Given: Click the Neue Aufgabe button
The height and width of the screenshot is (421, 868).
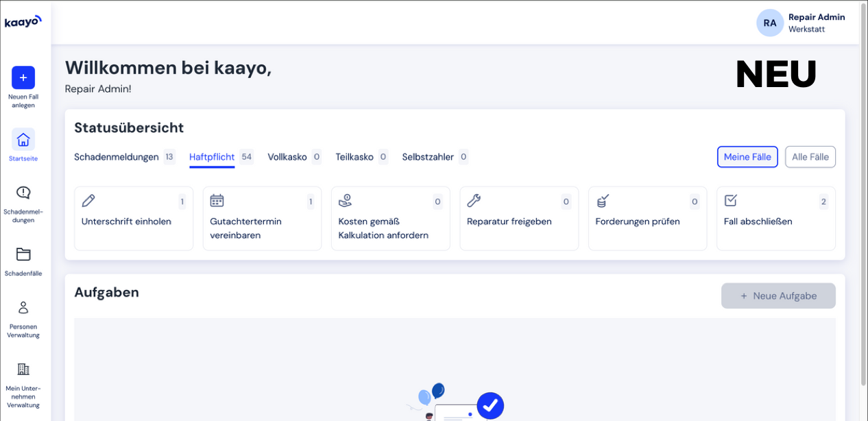Looking at the screenshot, I should point(778,296).
